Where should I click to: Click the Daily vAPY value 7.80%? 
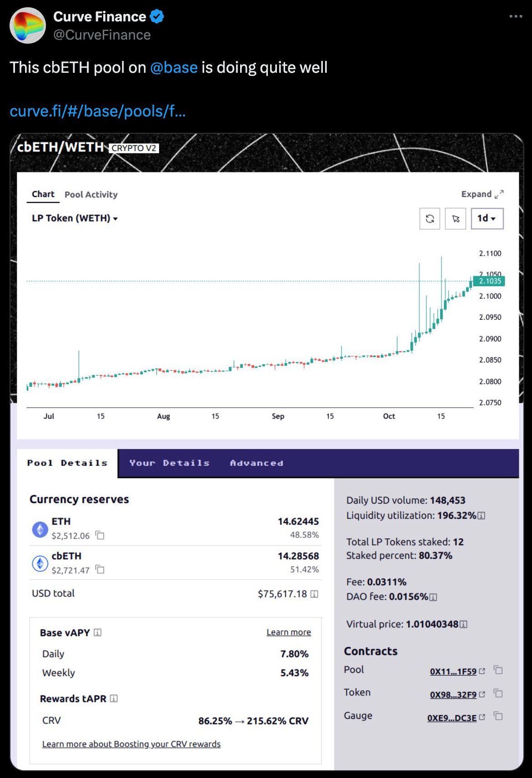(294, 654)
